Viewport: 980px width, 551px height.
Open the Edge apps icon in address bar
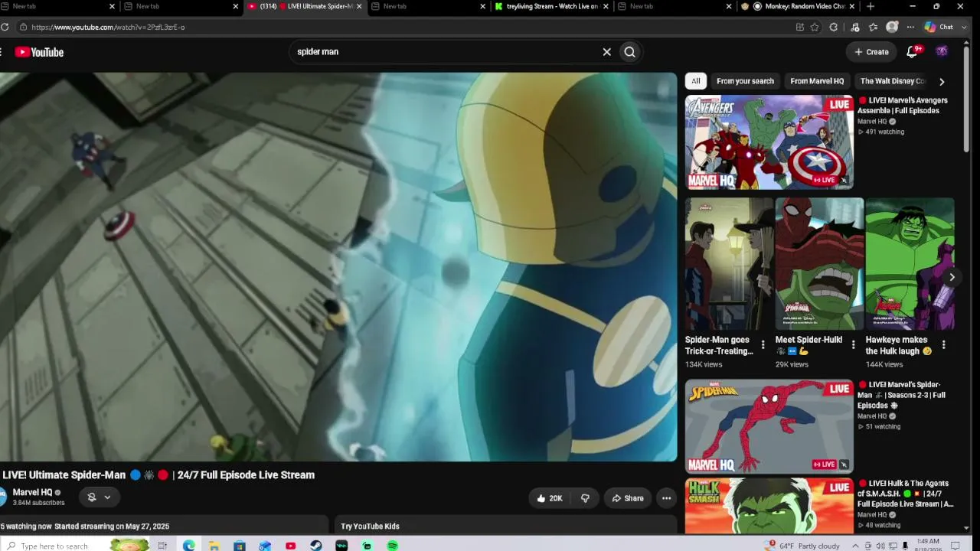pyautogui.click(x=800, y=27)
